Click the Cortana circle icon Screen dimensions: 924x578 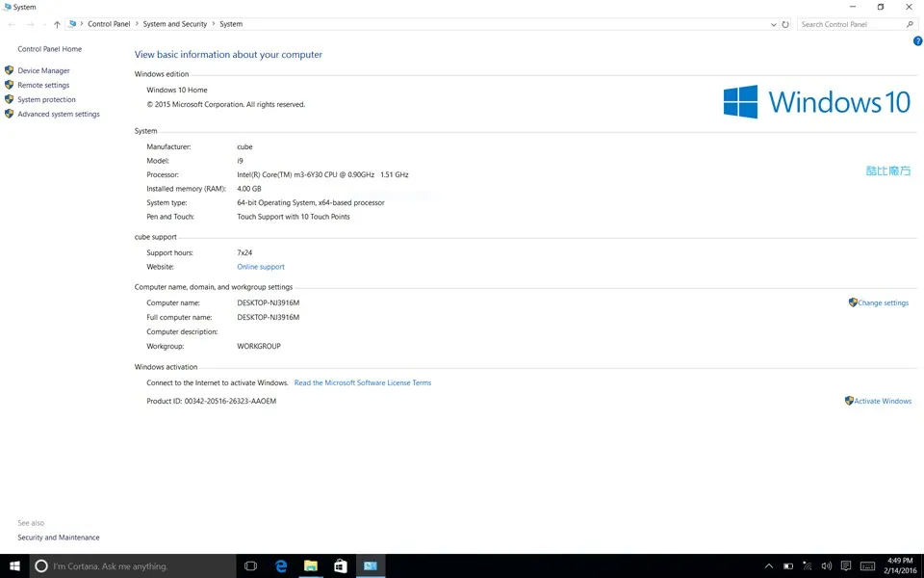pos(40,566)
